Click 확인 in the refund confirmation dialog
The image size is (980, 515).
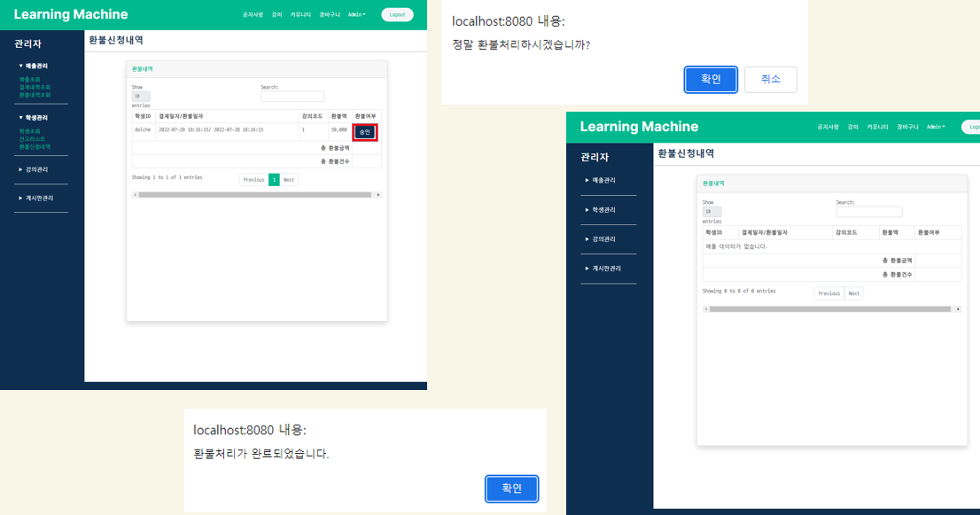[x=710, y=79]
